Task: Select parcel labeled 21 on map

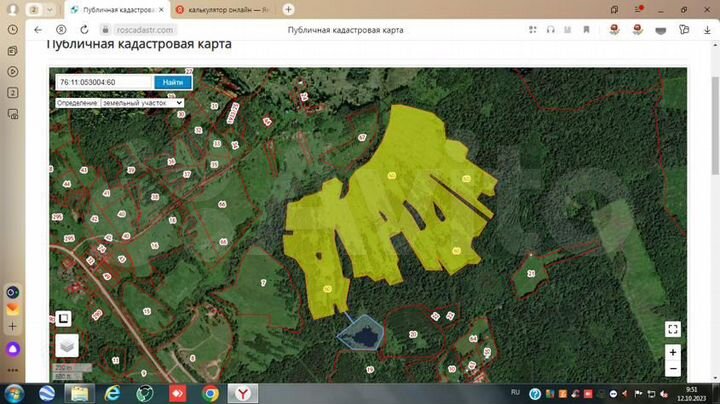Action: [x=531, y=274]
